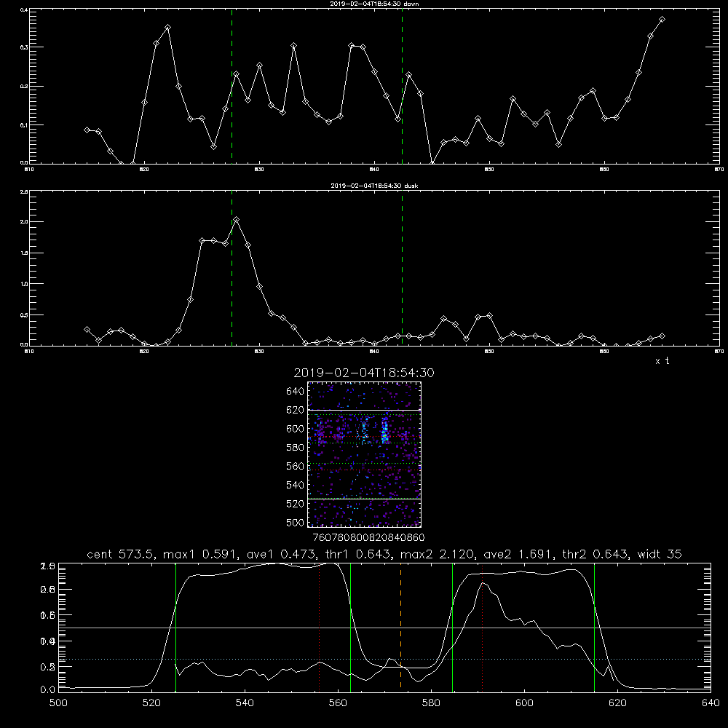728x728 pixels.
Task: Click the 'cent 573.5' statistic
Action: pyautogui.click(x=121, y=554)
